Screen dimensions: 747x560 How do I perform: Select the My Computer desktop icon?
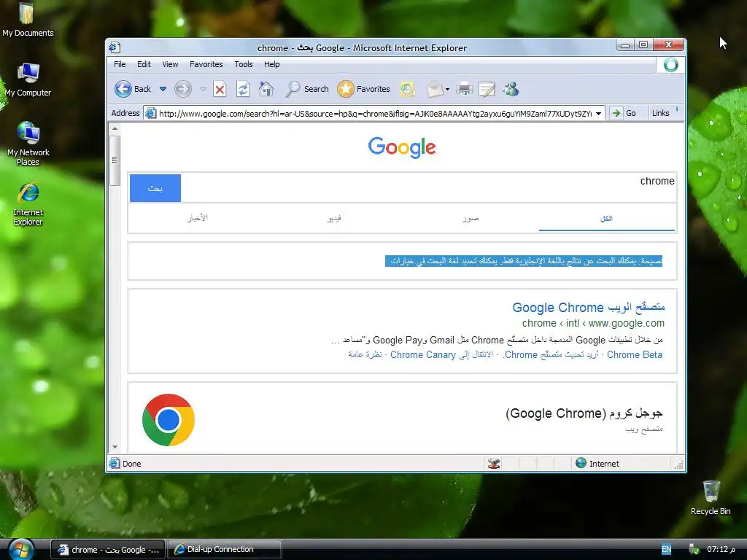pos(28,79)
